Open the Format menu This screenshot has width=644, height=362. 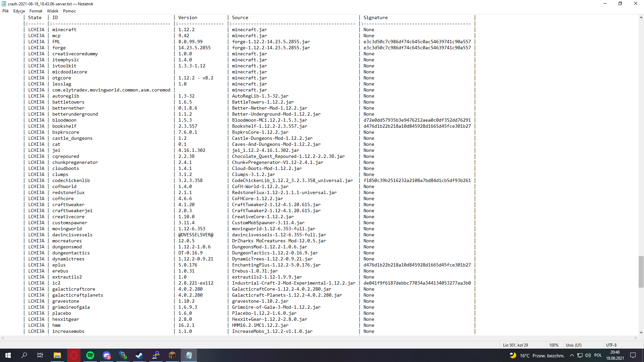click(36, 11)
